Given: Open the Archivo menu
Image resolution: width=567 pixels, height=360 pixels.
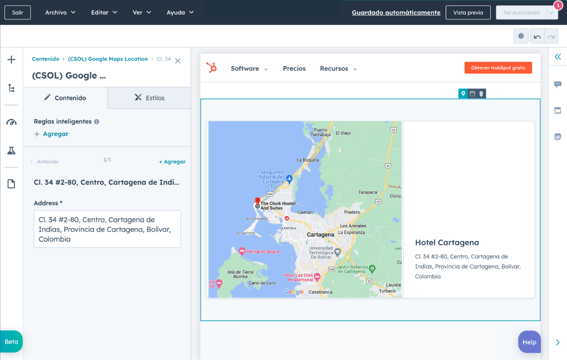Looking at the screenshot, I should [x=60, y=12].
